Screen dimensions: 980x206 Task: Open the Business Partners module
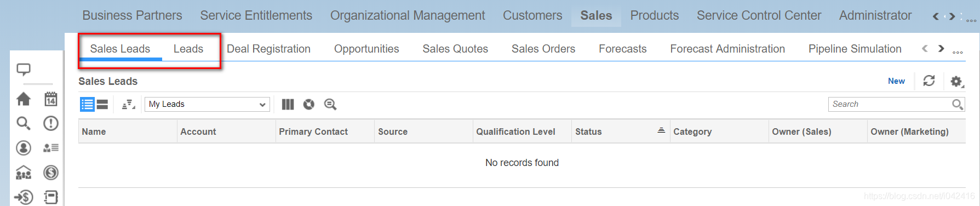coord(132,15)
